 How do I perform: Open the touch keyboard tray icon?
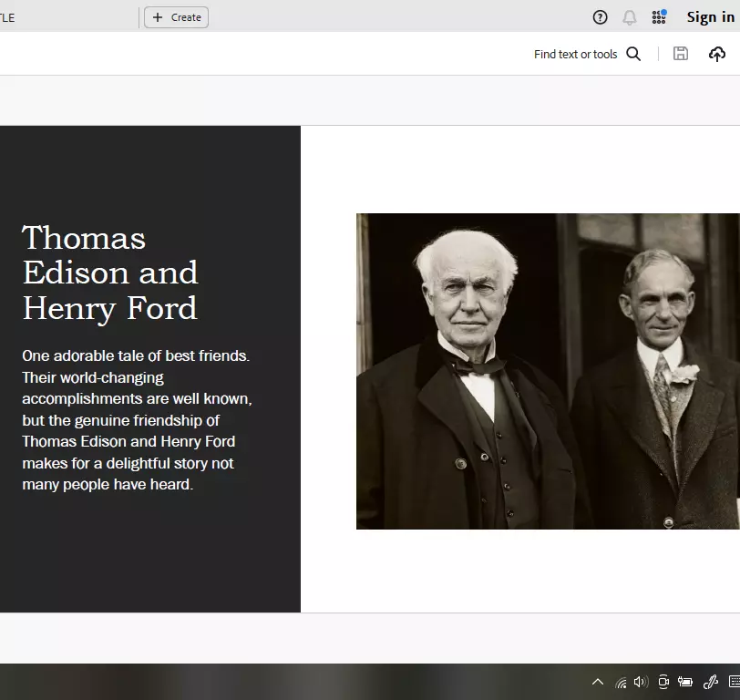tap(734, 682)
